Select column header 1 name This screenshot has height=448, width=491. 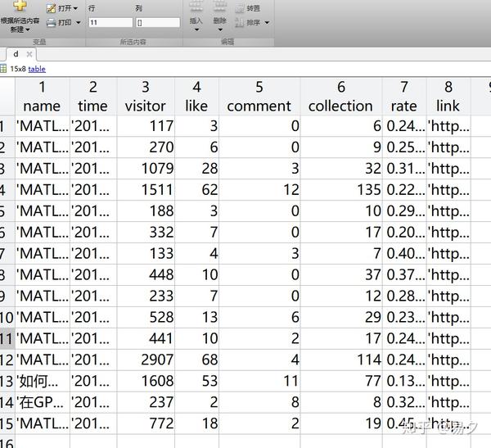coord(43,97)
